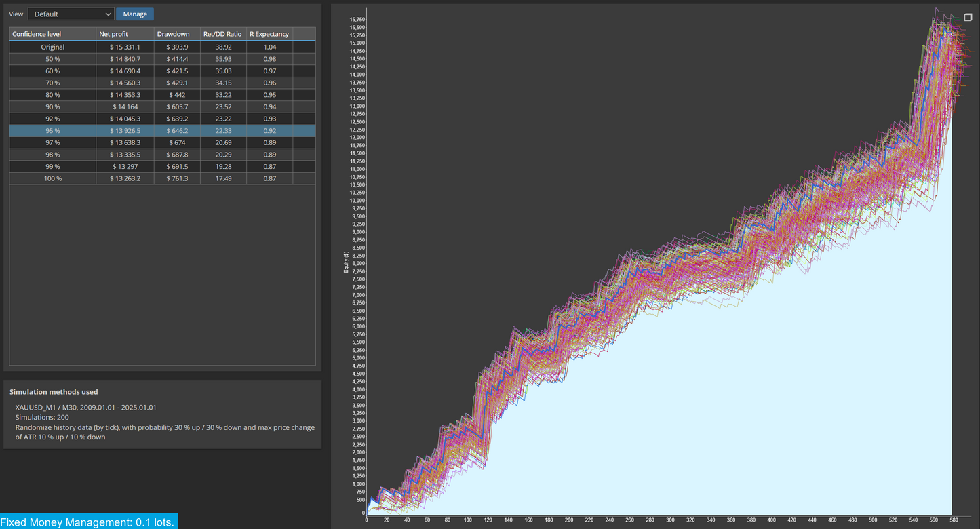Click Ret/DD ratio value 38.92

[223, 47]
